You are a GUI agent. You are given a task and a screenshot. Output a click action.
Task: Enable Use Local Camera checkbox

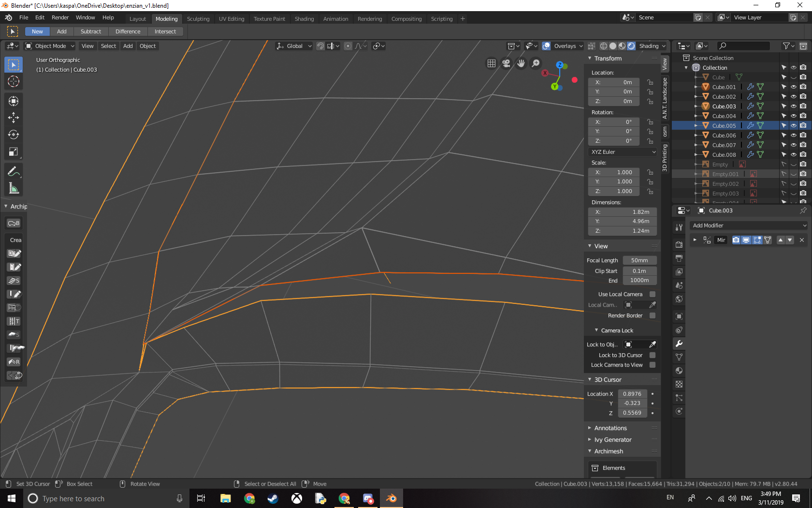(x=652, y=294)
